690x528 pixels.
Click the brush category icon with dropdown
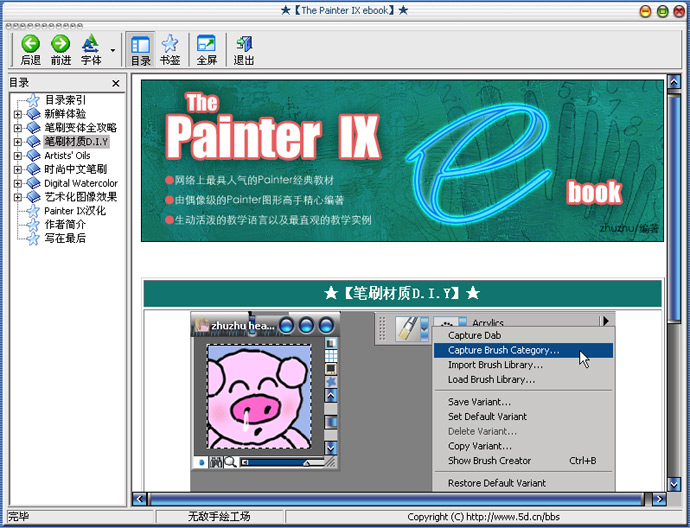tap(411, 329)
